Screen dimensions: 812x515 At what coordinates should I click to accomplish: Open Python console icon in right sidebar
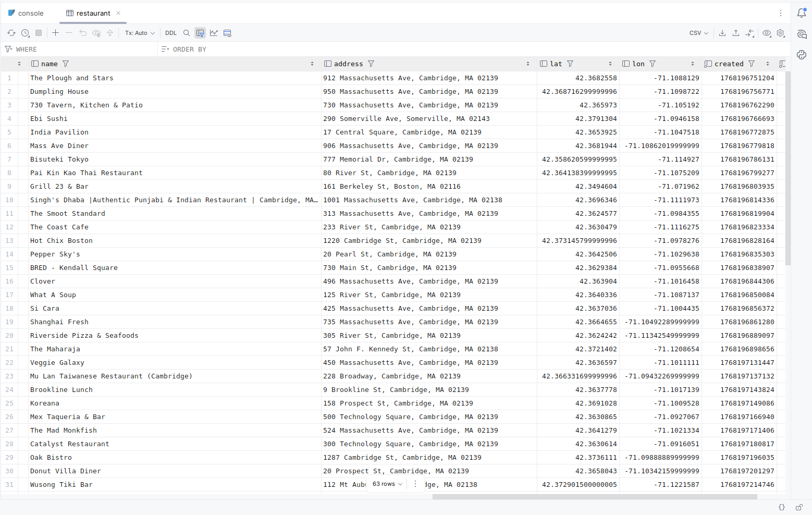tap(802, 55)
